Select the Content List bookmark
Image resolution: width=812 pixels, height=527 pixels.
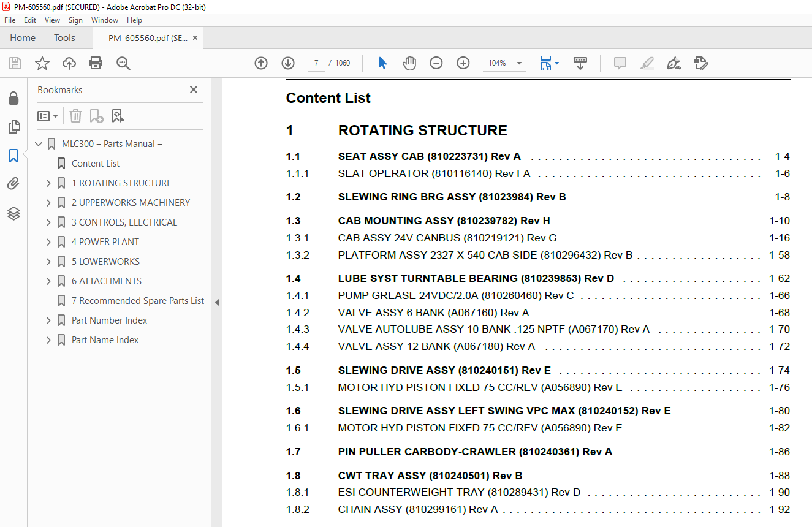pos(96,164)
